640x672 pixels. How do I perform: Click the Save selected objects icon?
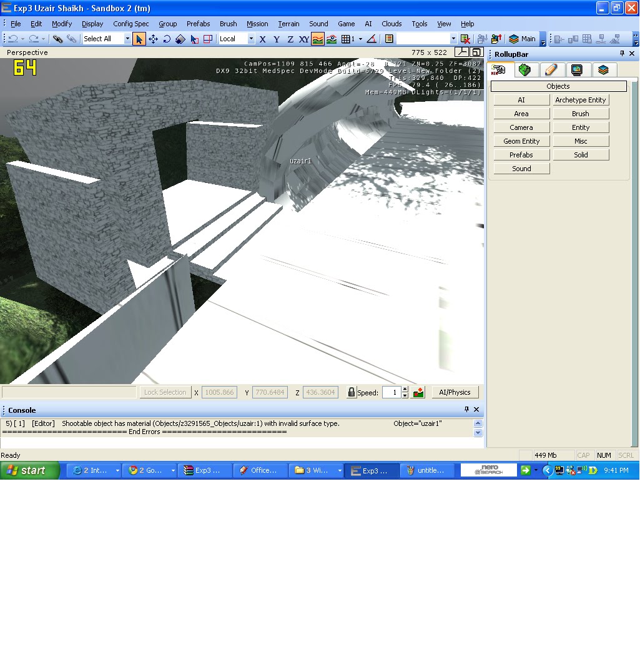coord(483,39)
